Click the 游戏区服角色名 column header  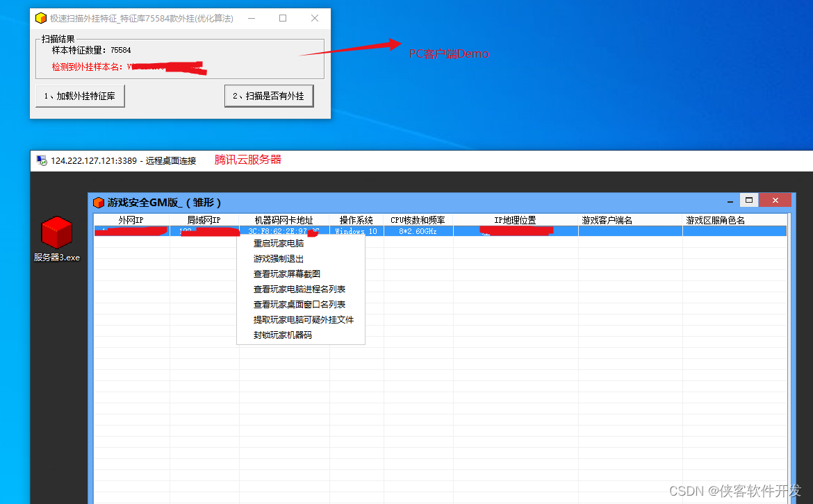[734, 220]
